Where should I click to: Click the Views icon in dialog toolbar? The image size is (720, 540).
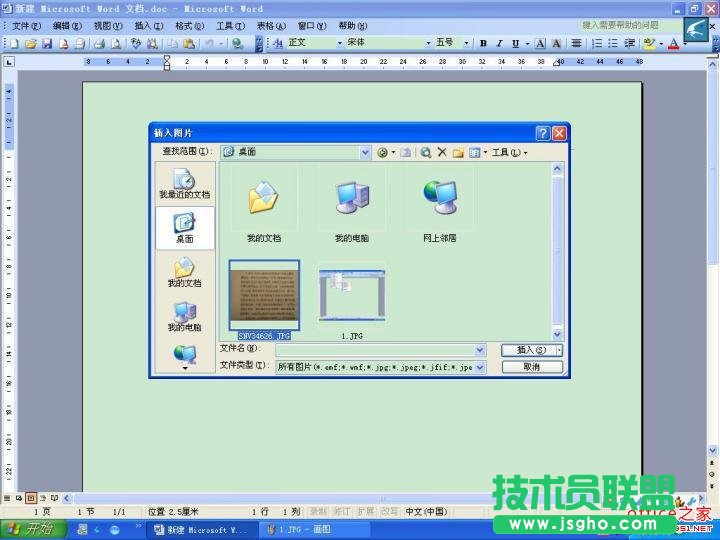pos(474,152)
